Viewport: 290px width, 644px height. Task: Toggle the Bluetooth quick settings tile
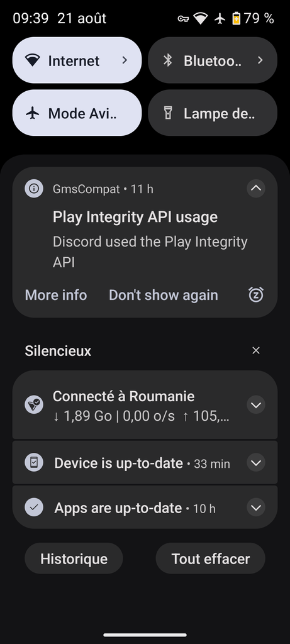tap(213, 60)
